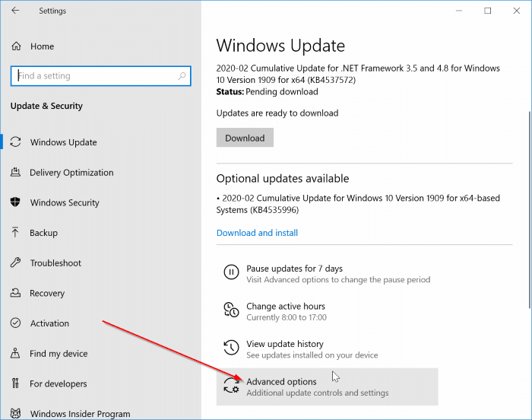Select Recovery in the sidebar

(x=47, y=293)
